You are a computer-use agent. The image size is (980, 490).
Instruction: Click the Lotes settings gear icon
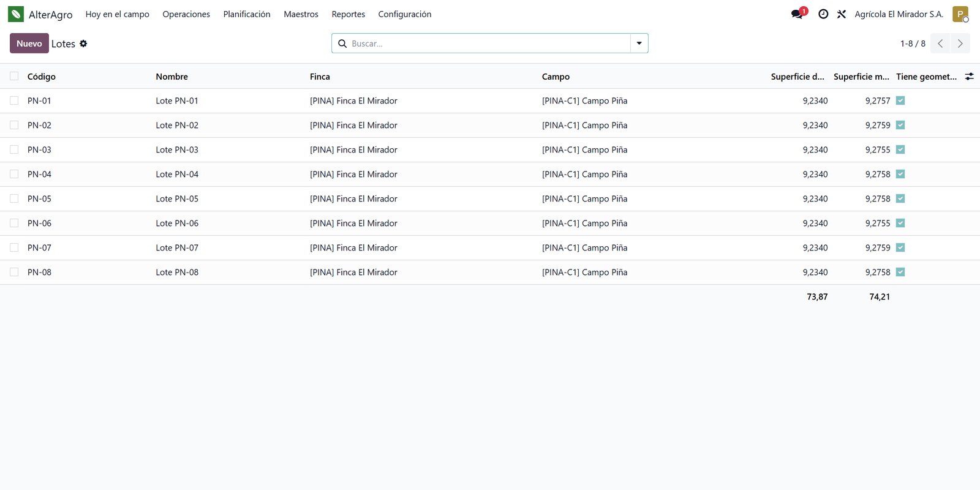[x=83, y=43]
